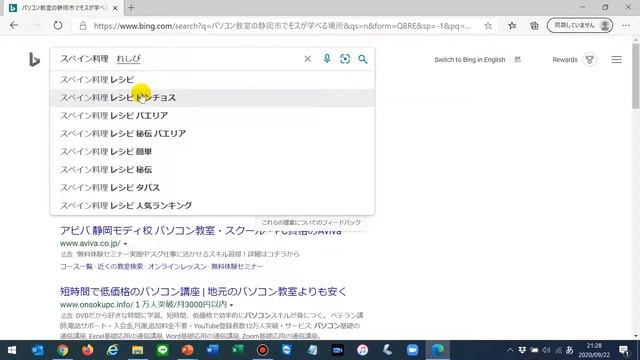
Task: Switch to the Edge browser taskbar icon
Action: pos(438,350)
